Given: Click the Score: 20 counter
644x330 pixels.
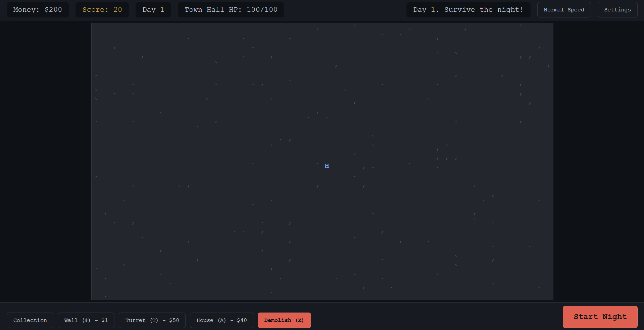Looking at the screenshot, I should 102,10.
